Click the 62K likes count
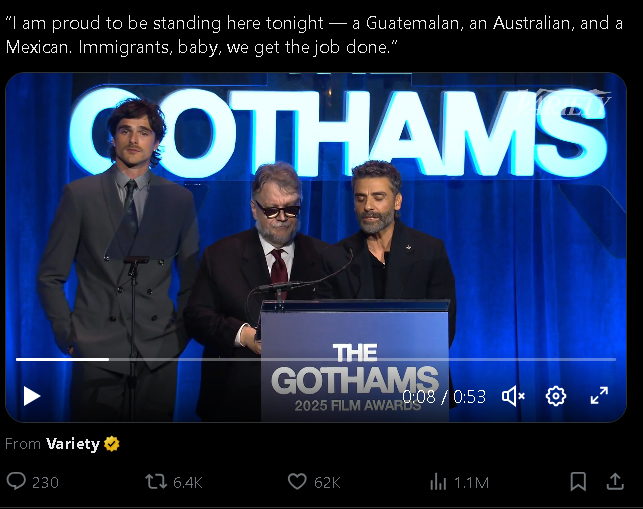Image resolution: width=643 pixels, height=509 pixels. (327, 483)
